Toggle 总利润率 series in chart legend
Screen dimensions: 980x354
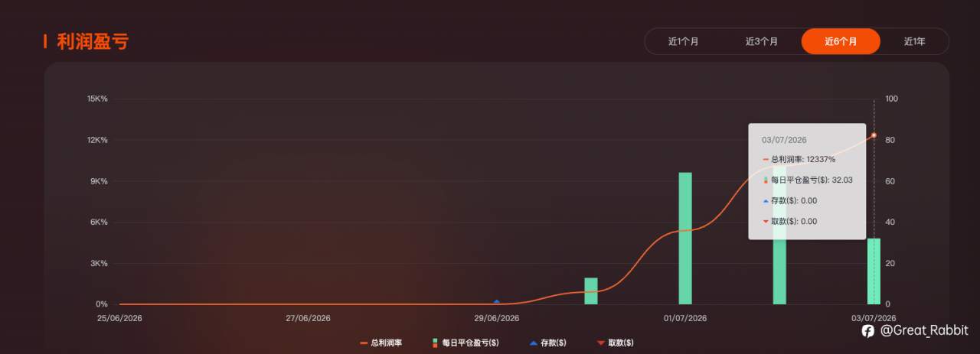tap(381, 343)
